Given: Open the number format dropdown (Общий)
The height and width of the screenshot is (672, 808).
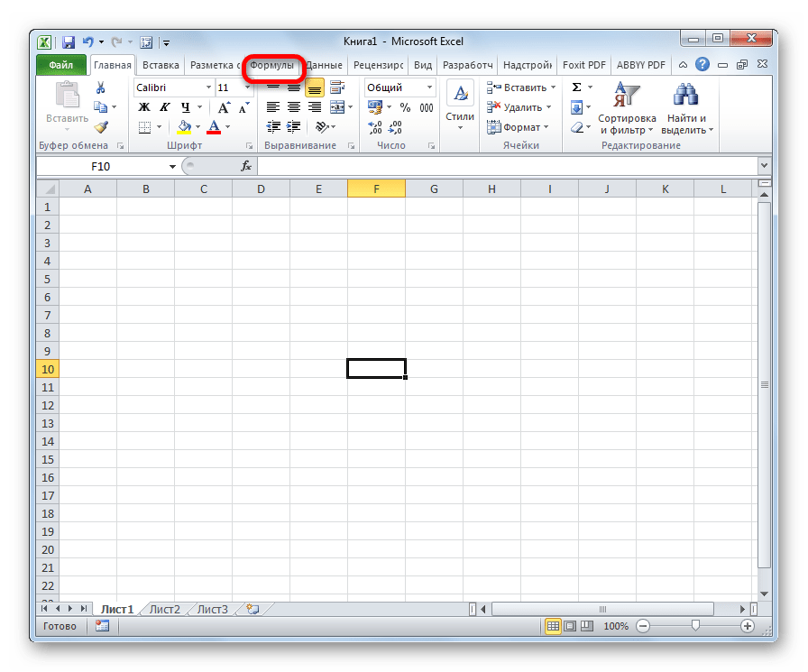Looking at the screenshot, I should tap(429, 87).
